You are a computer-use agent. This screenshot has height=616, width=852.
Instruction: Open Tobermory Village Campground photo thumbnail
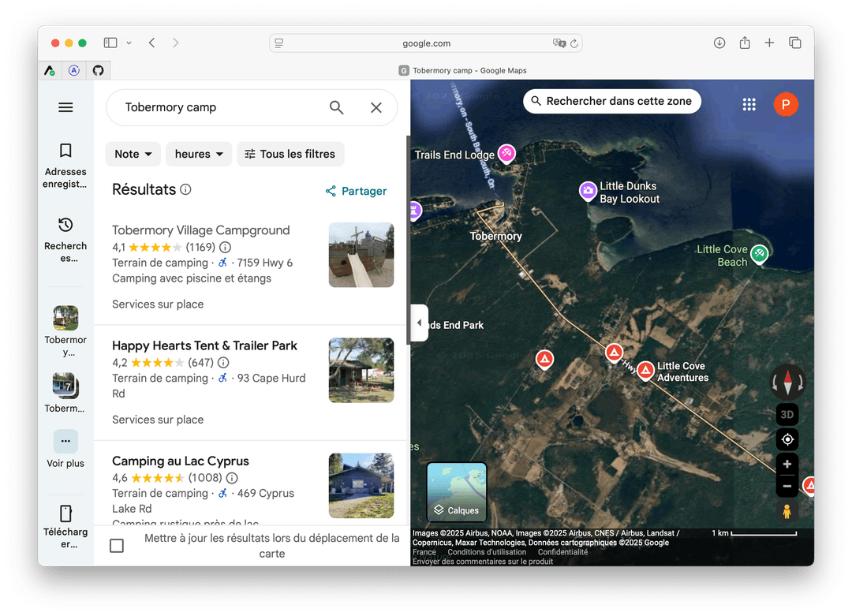361,255
